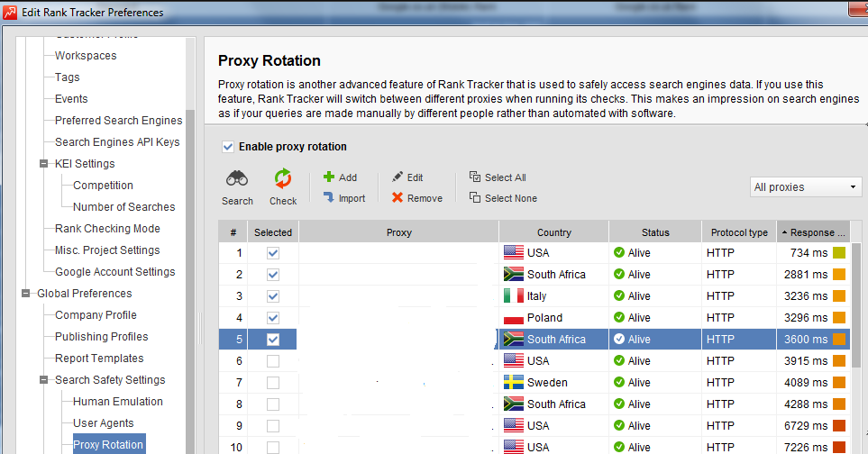Image resolution: width=868 pixels, height=454 pixels.
Task: Select Competition under KEI Settings
Action: (x=103, y=186)
